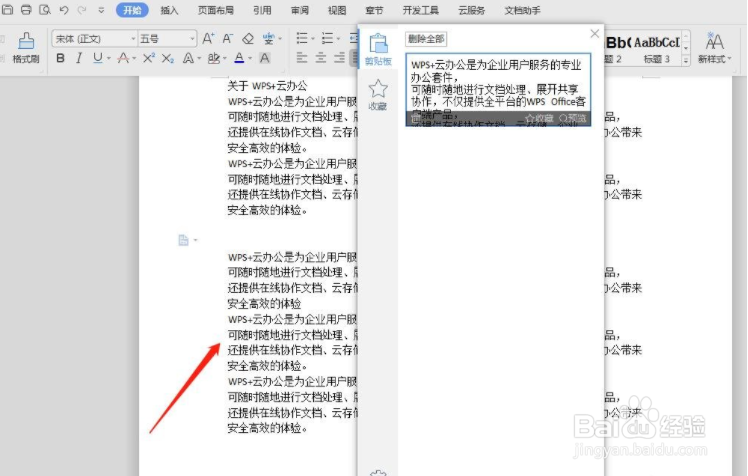Delete clipboard item with trash icon

(x=415, y=118)
